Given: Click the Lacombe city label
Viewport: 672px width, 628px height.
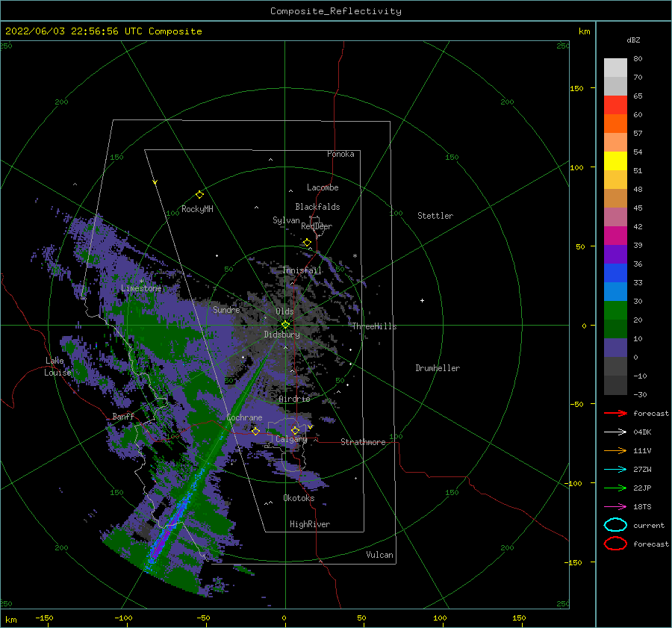Looking at the screenshot, I should pos(323,187).
